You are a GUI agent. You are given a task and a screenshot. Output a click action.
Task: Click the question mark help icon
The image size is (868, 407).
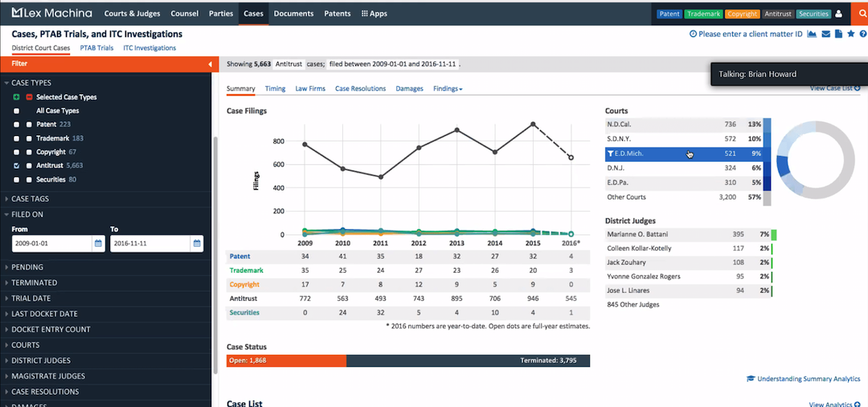[x=863, y=35]
